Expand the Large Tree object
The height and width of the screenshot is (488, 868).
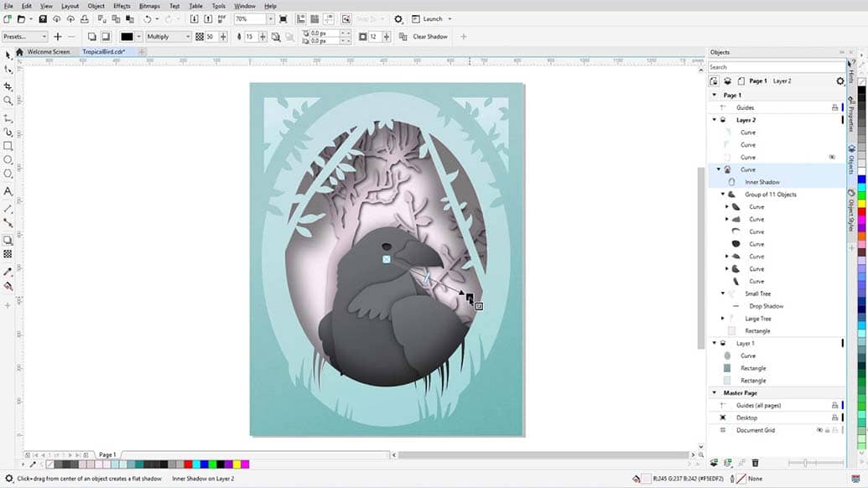pos(723,319)
